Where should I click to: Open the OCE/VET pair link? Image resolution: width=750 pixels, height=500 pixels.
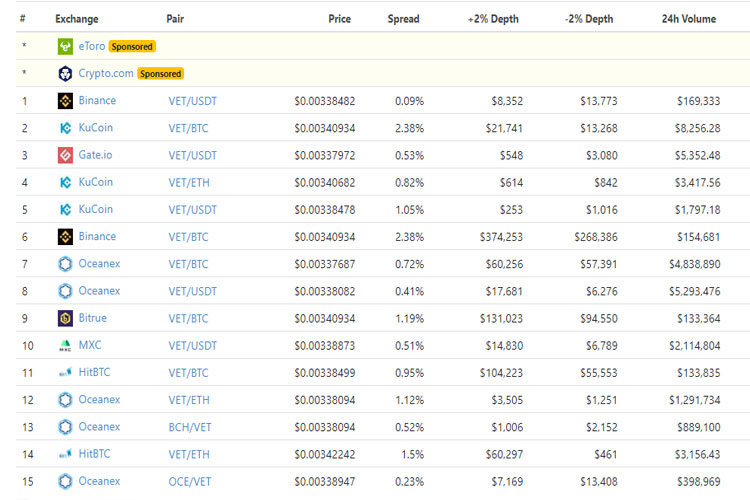(x=189, y=481)
